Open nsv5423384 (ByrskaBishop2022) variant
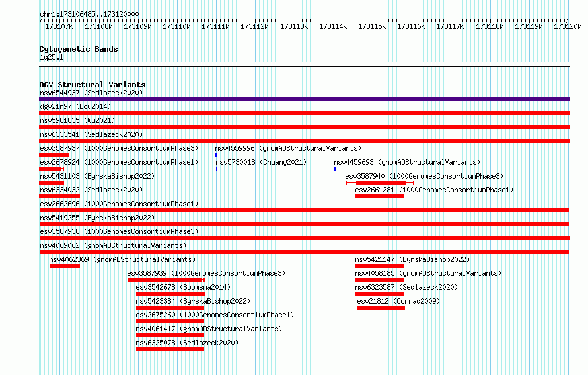Viewport: 588px width, 375px height. click(193, 301)
